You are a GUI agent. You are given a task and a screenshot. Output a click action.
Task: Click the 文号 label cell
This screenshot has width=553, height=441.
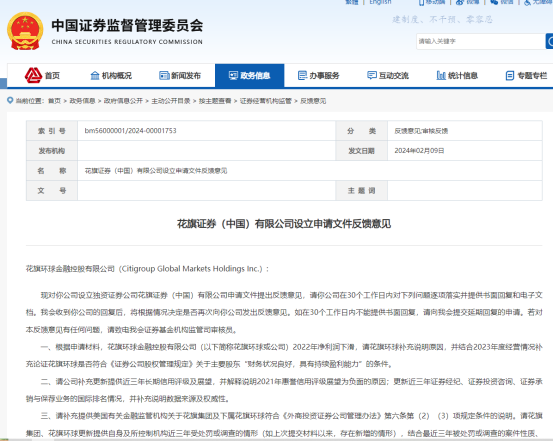tap(52, 191)
